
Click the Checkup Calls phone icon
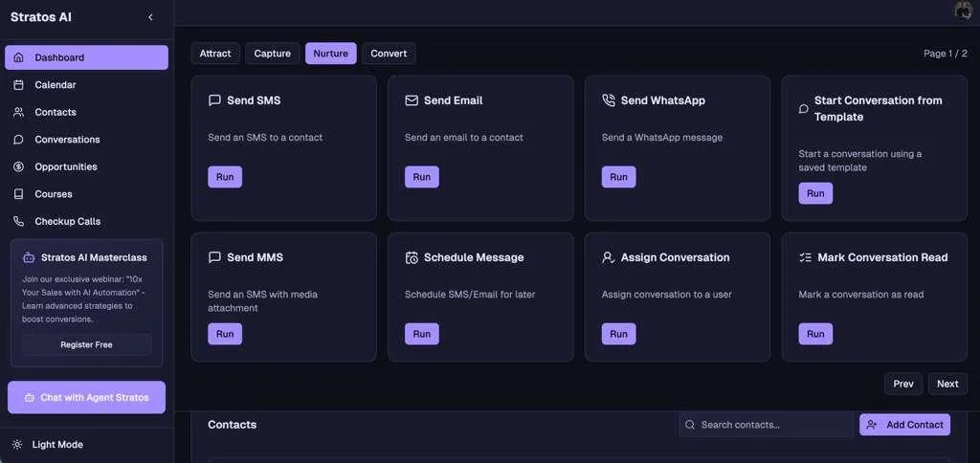(19, 221)
